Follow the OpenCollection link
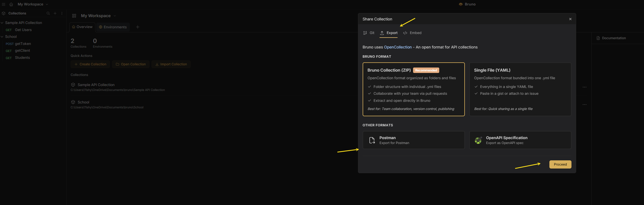The height and width of the screenshot is (205, 644). point(398,47)
